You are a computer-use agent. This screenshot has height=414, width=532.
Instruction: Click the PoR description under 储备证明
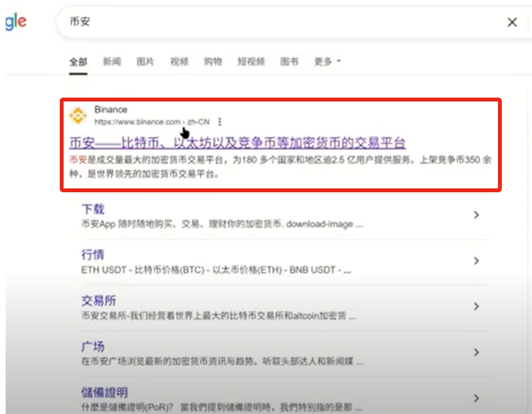[x=222, y=407]
